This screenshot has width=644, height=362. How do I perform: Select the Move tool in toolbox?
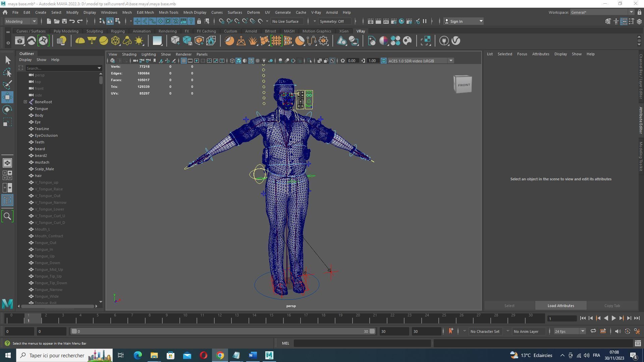[7, 97]
